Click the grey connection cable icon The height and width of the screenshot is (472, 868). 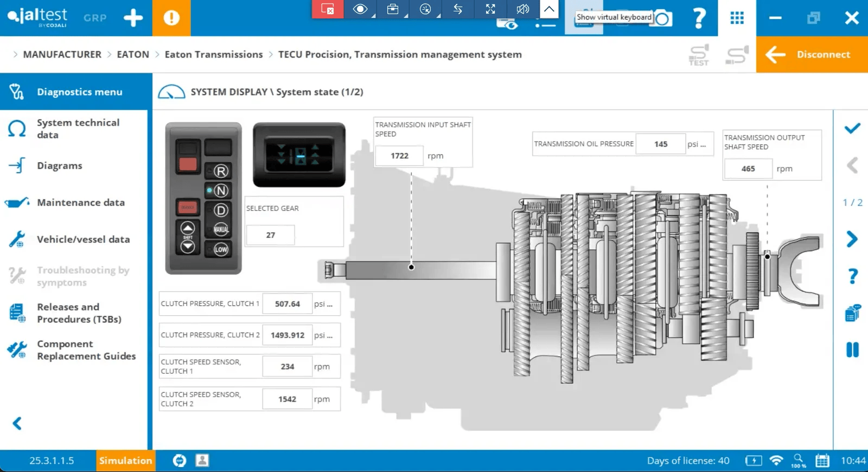coord(737,55)
